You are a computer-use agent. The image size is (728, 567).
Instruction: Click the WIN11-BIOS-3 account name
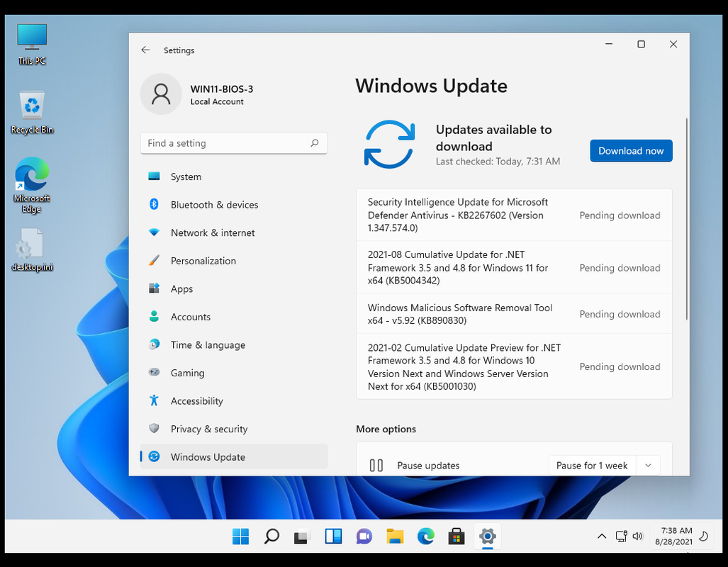tap(222, 89)
